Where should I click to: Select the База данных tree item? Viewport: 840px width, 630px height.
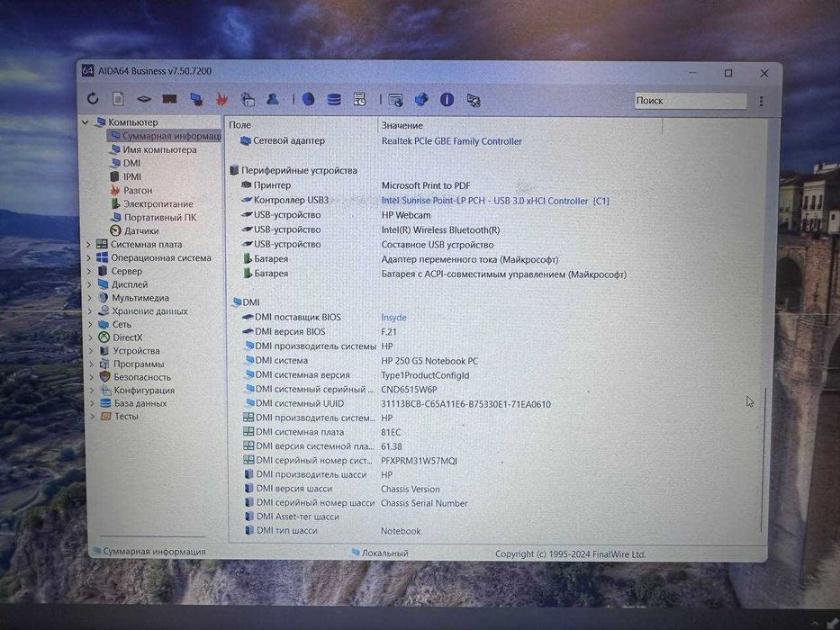(134, 403)
